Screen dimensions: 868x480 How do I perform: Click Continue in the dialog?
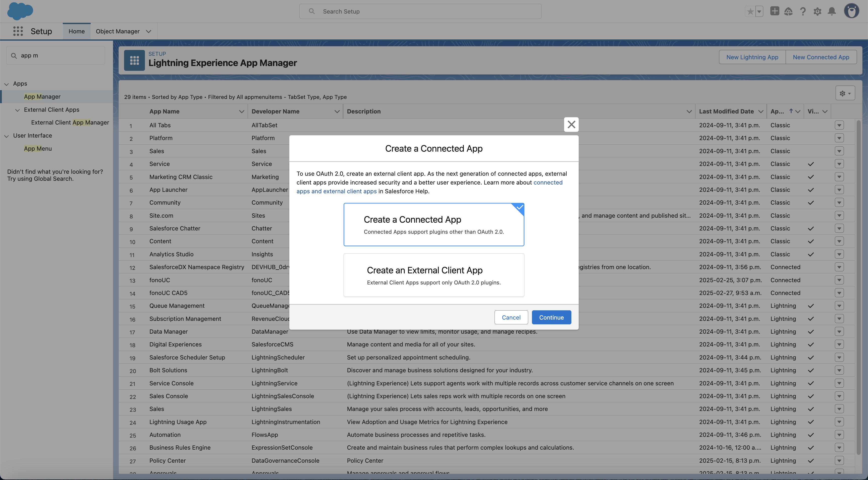coord(551,317)
